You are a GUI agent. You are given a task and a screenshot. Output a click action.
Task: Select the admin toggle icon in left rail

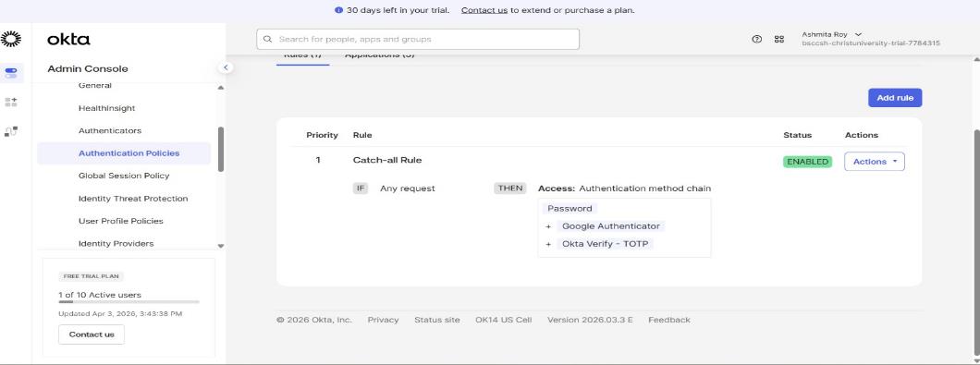click(x=11, y=72)
